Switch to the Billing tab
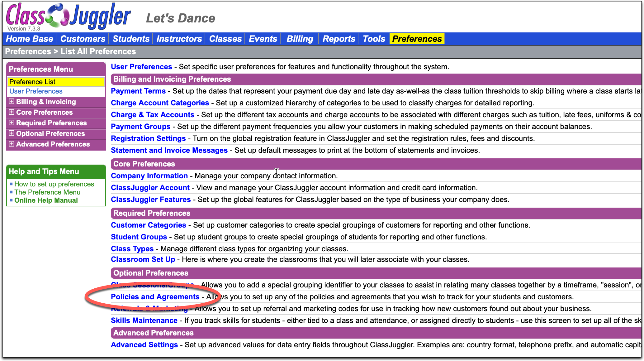Image resolution: width=644 pixels, height=361 pixels. pyautogui.click(x=300, y=39)
